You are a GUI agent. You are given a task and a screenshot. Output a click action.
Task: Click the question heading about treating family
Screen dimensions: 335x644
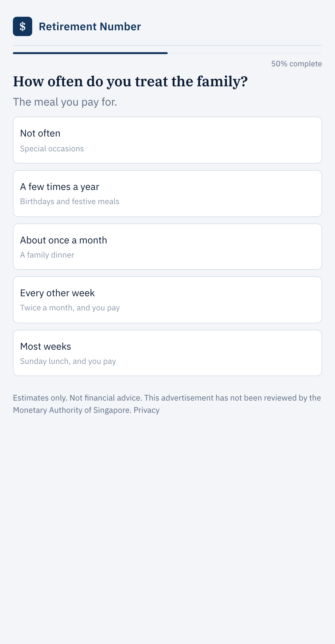(130, 81)
